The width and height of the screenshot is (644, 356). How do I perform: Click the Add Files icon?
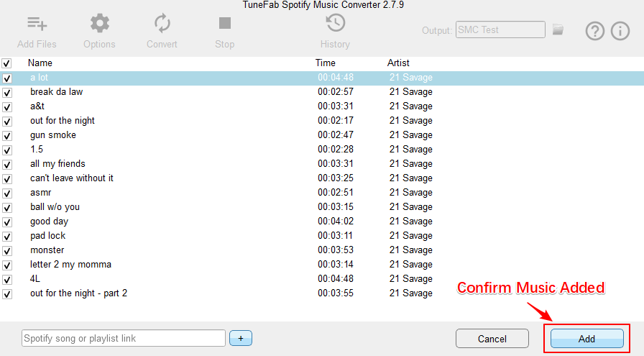coord(37,24)
